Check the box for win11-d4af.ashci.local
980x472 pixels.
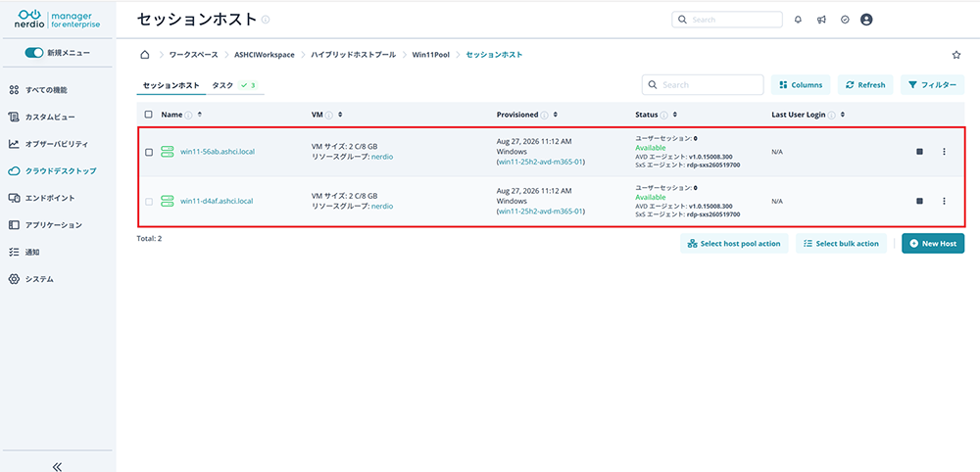point(149,201)
